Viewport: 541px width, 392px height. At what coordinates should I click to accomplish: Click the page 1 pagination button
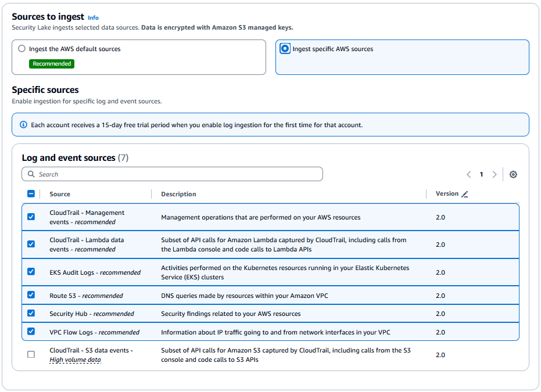pyautogui.click(x=482, y=174)
